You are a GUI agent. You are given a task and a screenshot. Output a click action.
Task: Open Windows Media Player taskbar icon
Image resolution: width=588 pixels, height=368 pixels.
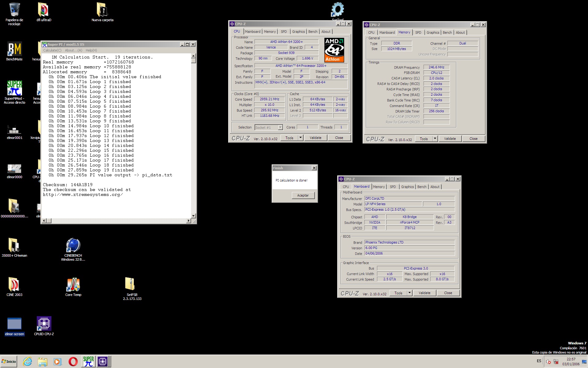click(x=58, y=362)
